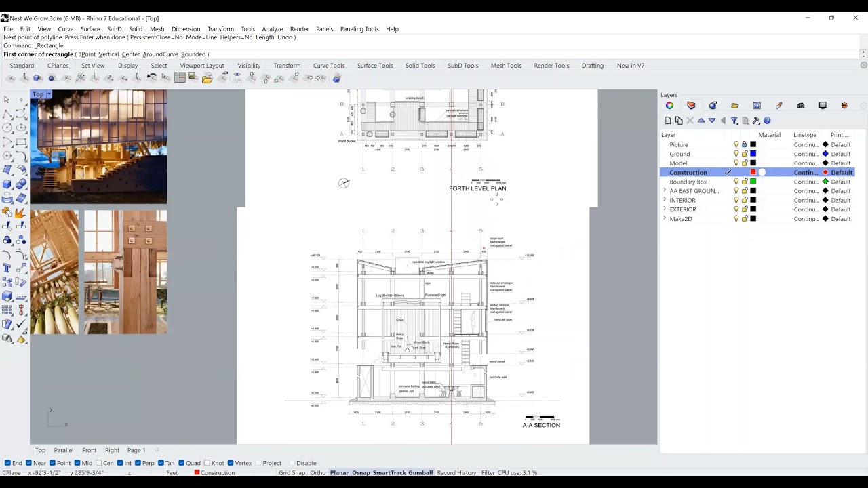Change the Construction layer red color swatch
Image resolution: width=868 pixels, height=488 pixels.
753,172
